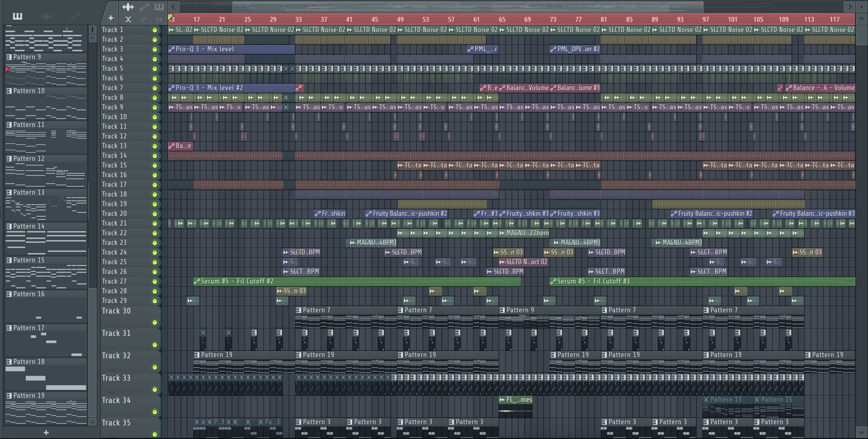
Task: Click the small dot button at the top-right corner
Action: point(862,6)
